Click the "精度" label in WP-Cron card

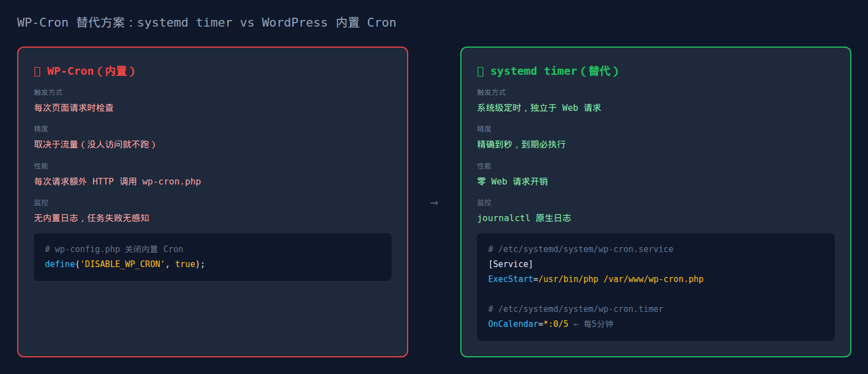(x=41, y=129)
